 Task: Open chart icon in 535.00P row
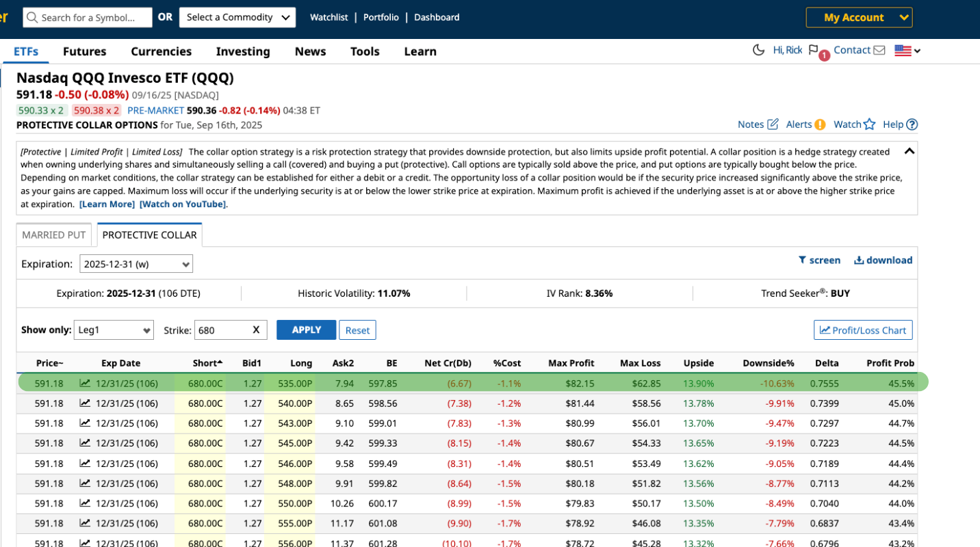[x=85, y=384]
